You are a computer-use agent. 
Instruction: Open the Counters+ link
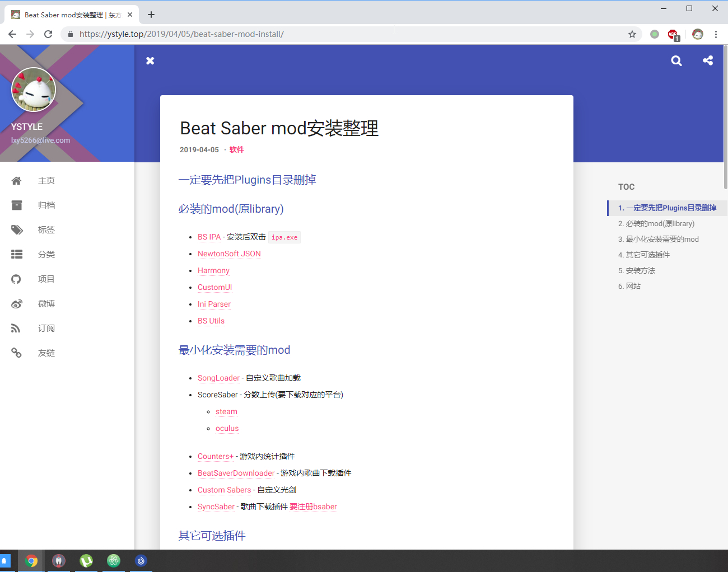tap(216, 457)
